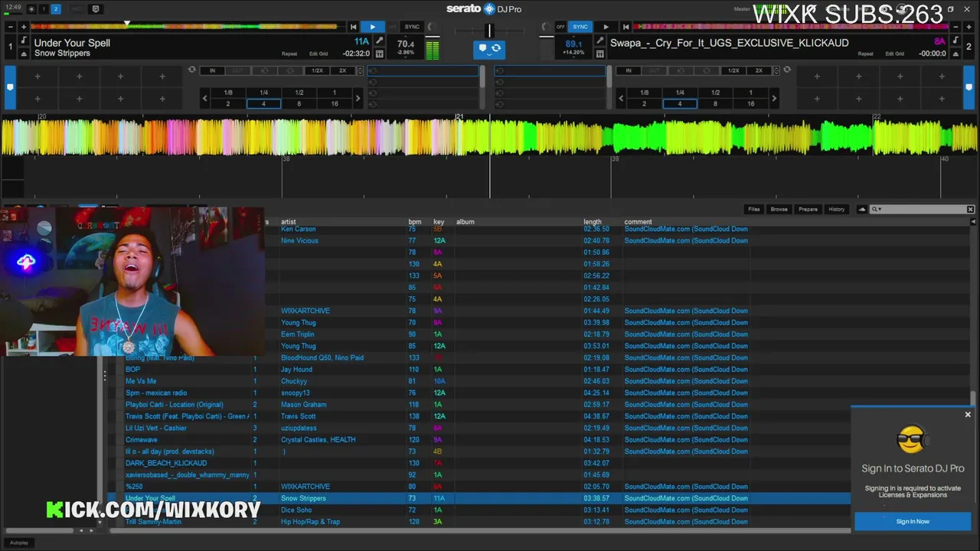
Task: Add first cue point on deck 1
Action: 37,77
